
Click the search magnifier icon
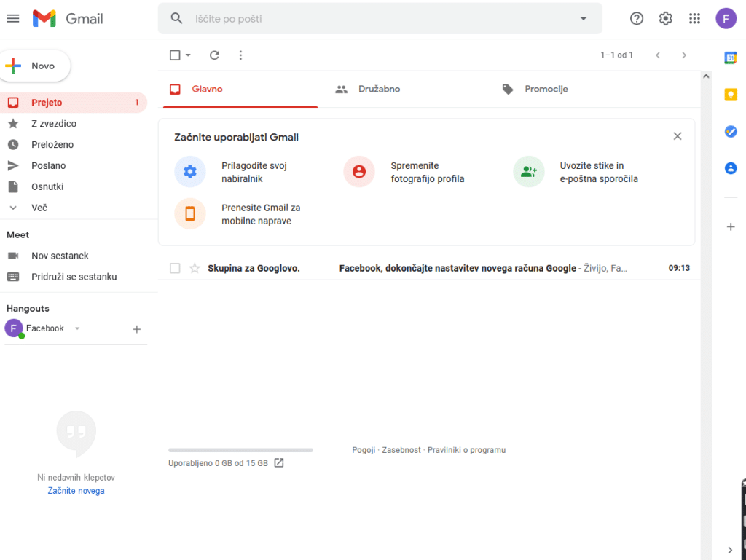pos(176,18)
